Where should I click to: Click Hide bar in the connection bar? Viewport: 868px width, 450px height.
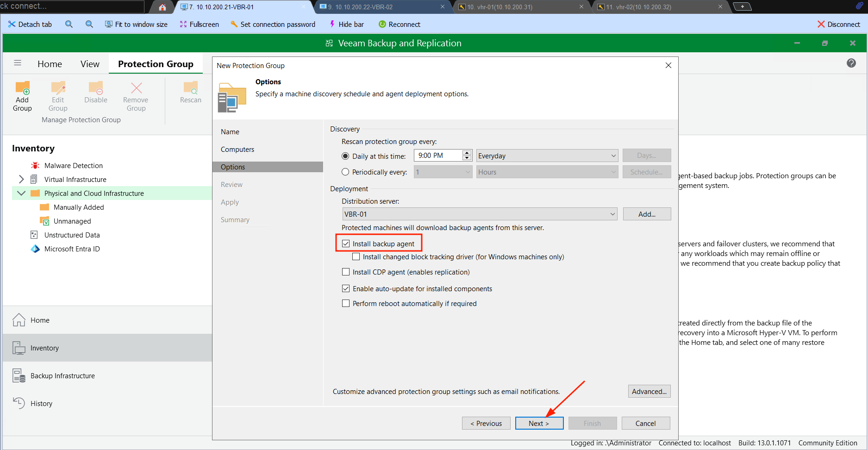pos(346,24)
